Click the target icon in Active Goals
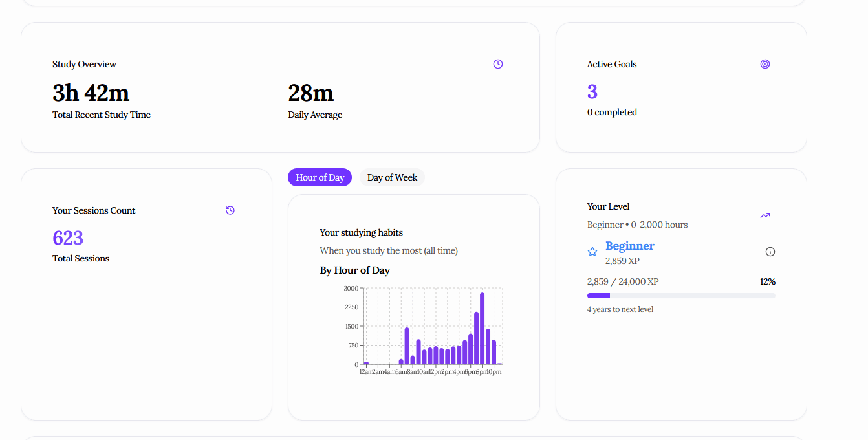 pos(765,64)
